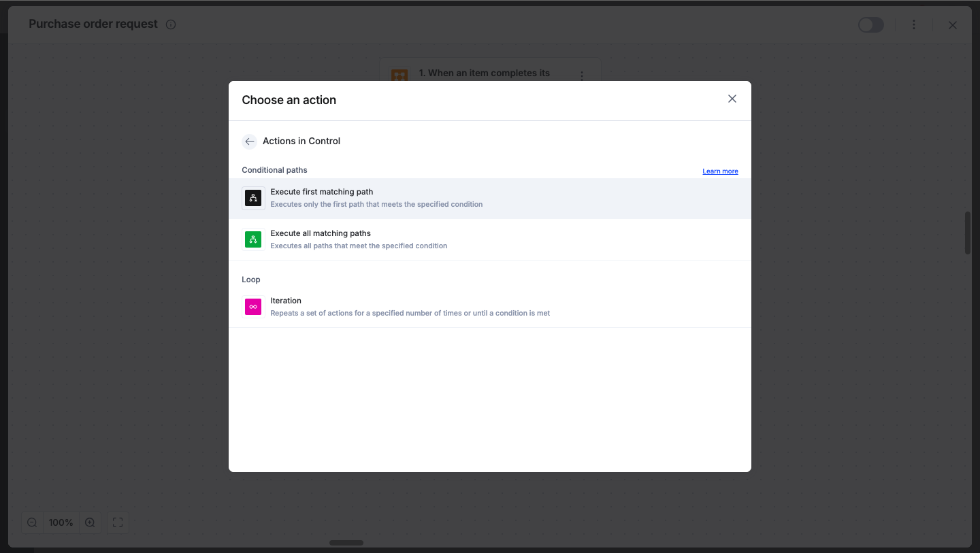Open the workflow more options menu
The width and height of the screenshot is (980, 553).
point(914,25)
